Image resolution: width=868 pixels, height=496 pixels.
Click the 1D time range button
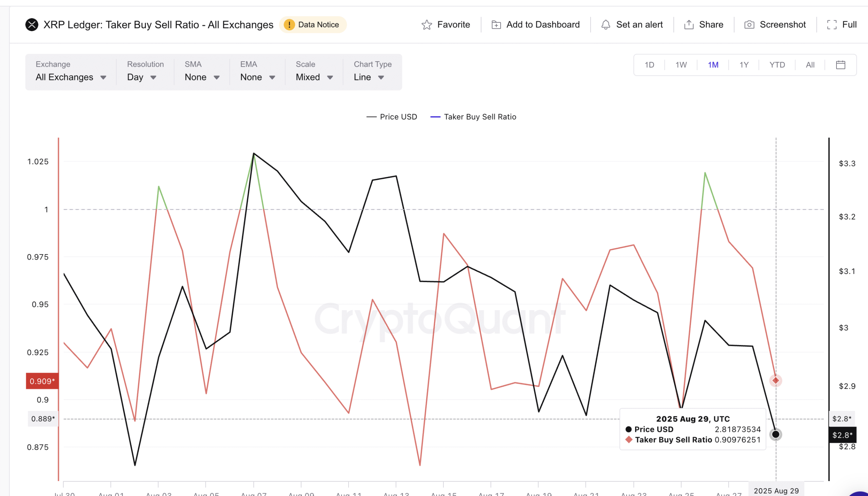(x=649, y=64)
